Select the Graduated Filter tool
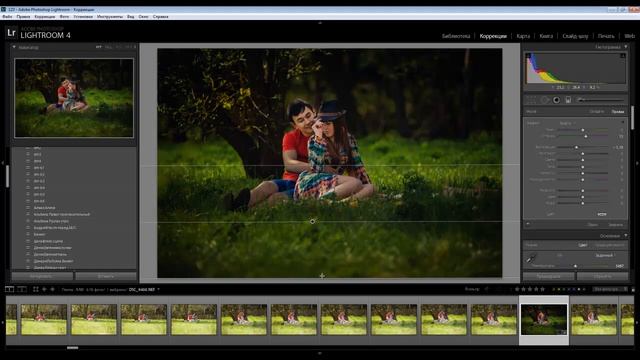This screenshot has width=640, height=360. 568,100
